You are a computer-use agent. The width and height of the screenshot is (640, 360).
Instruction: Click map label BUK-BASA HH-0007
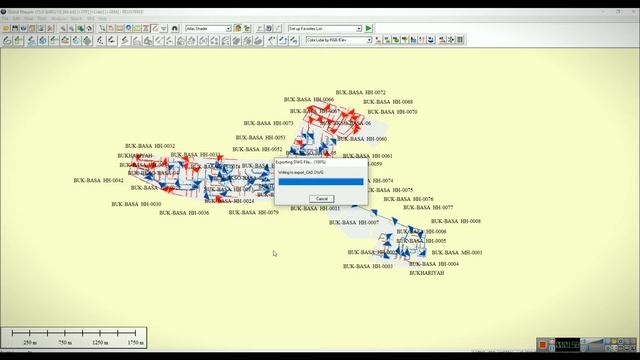pyautogui.click(x=354, y=223)
